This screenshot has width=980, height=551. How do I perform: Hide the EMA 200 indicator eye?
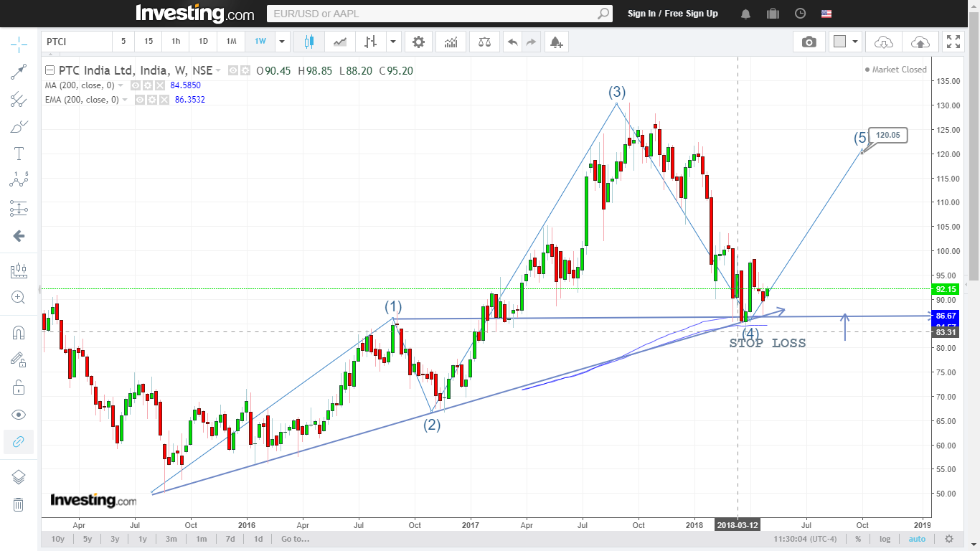click(140, 99)
